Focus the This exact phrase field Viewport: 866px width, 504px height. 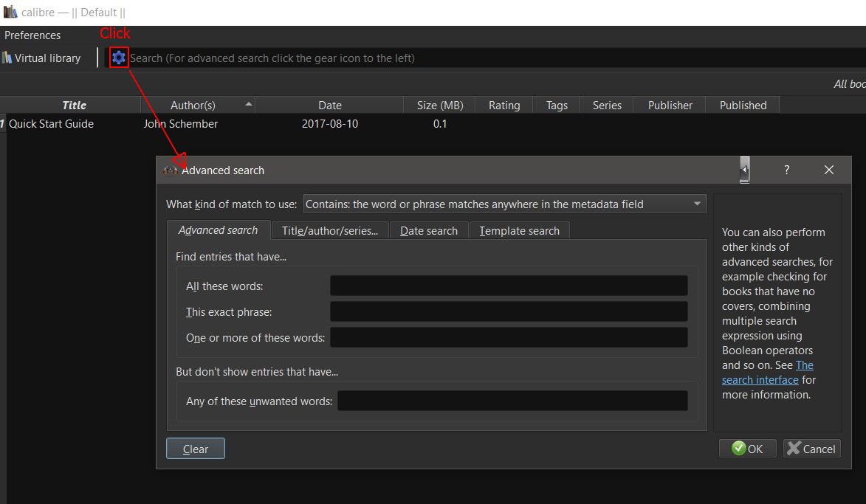[509, 311]
